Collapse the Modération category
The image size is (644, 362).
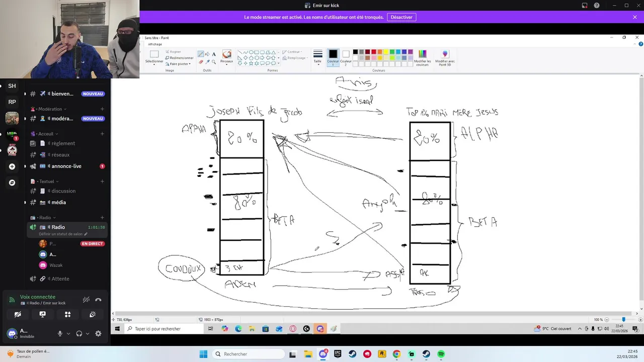click(x=49, y=109)
